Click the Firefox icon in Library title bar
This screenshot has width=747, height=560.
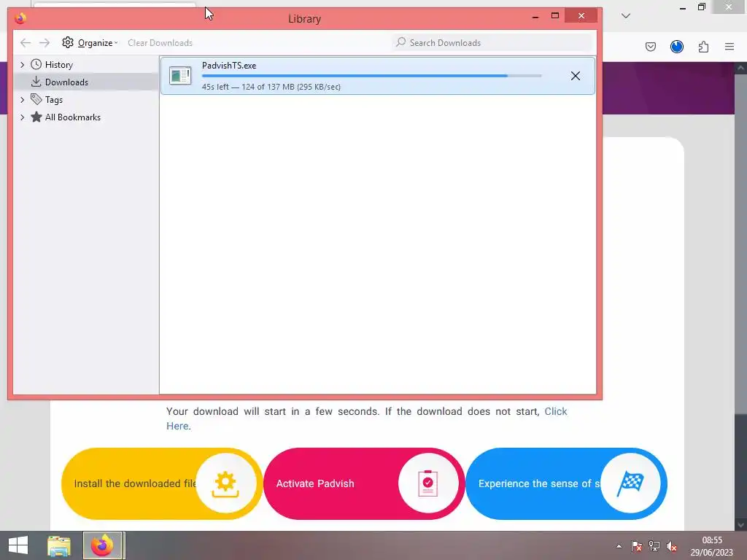(20, 18)
